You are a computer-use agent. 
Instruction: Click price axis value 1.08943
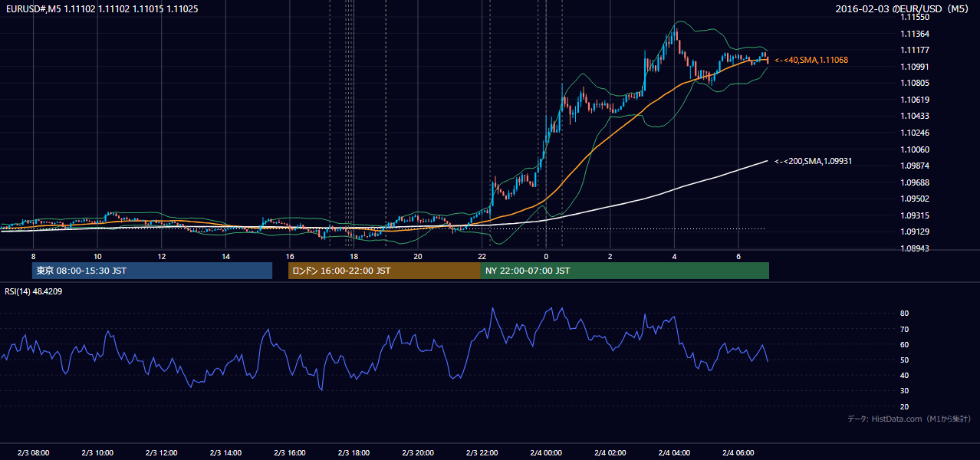[x=916, y=248]
